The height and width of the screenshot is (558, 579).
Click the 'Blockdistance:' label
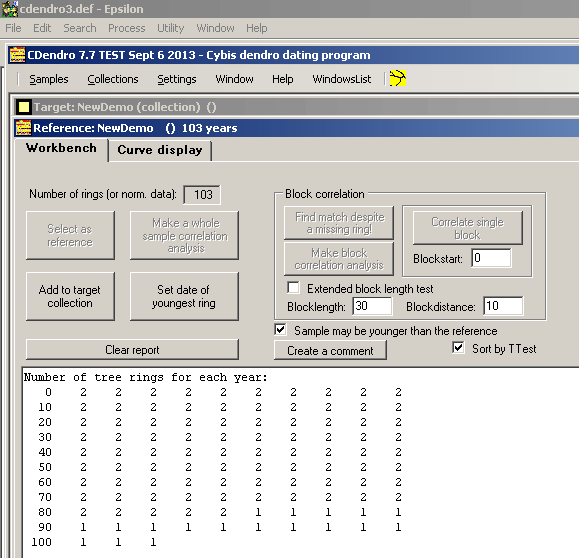441,307
